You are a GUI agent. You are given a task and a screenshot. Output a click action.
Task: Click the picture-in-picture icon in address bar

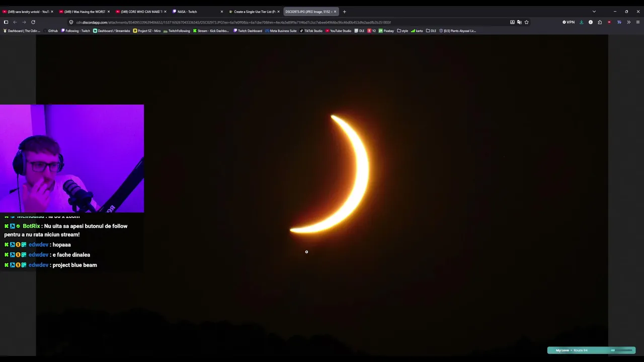click(512, 22)
